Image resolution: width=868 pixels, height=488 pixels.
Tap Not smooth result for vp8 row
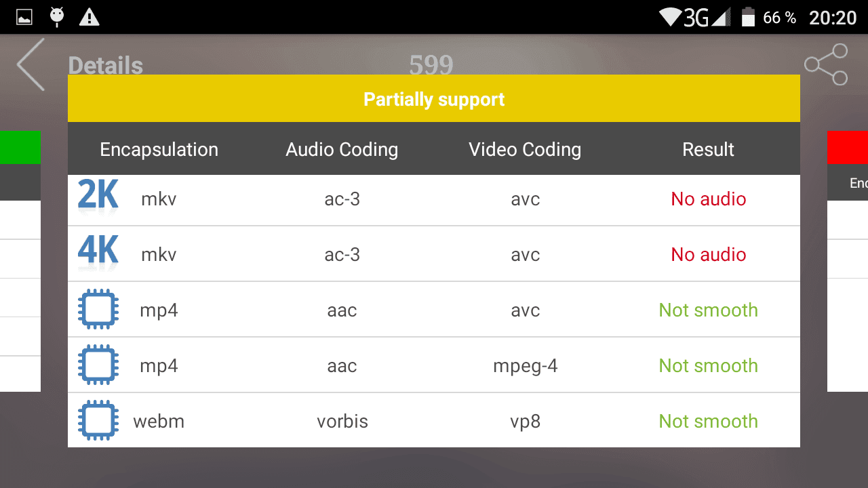click(709, 421)
